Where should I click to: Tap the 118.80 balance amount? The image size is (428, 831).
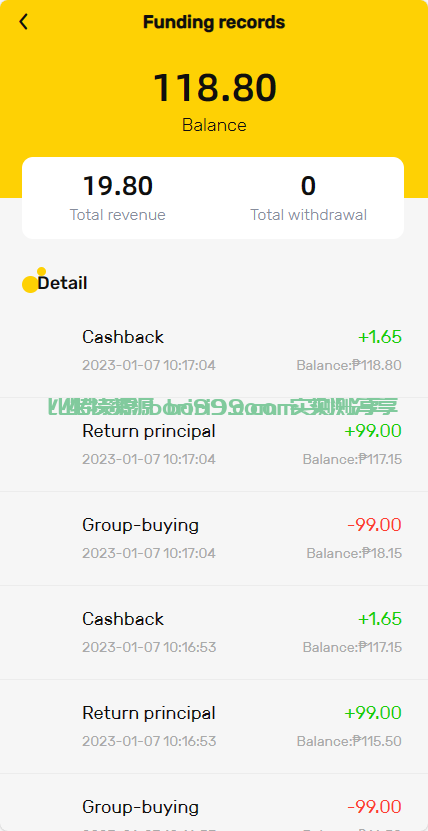215,87
